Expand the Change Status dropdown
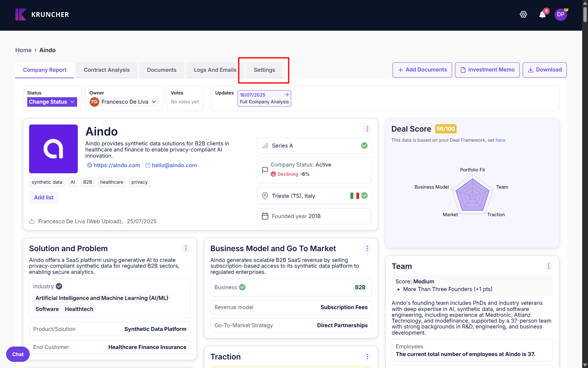The height and width of the screenshot is (368, 588). point(52,102)
